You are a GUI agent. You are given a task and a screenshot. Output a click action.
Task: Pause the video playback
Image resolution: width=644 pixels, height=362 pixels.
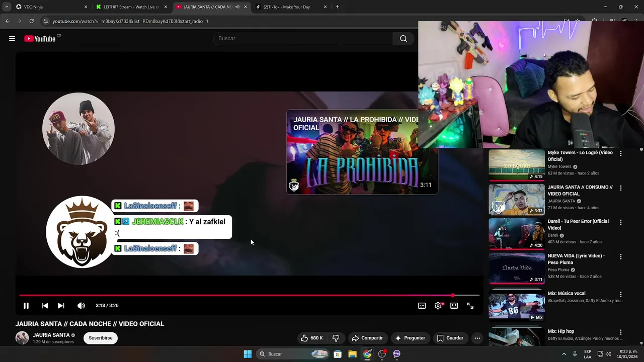tap(26, 306)
